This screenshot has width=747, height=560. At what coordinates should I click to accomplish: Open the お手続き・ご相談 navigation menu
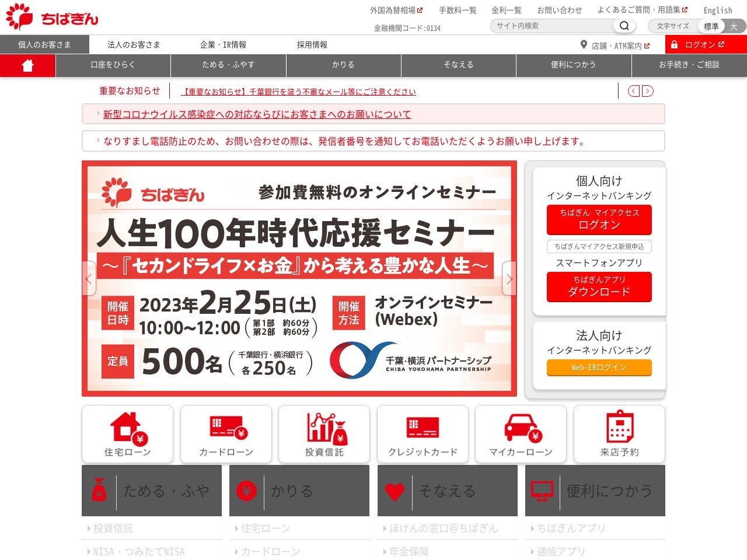click(689, 65)
